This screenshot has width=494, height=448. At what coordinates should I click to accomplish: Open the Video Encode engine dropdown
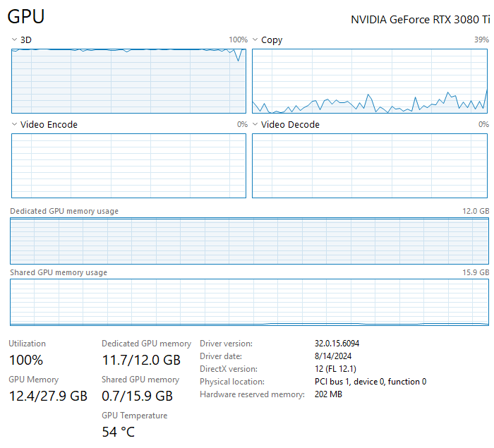[15, 125]
